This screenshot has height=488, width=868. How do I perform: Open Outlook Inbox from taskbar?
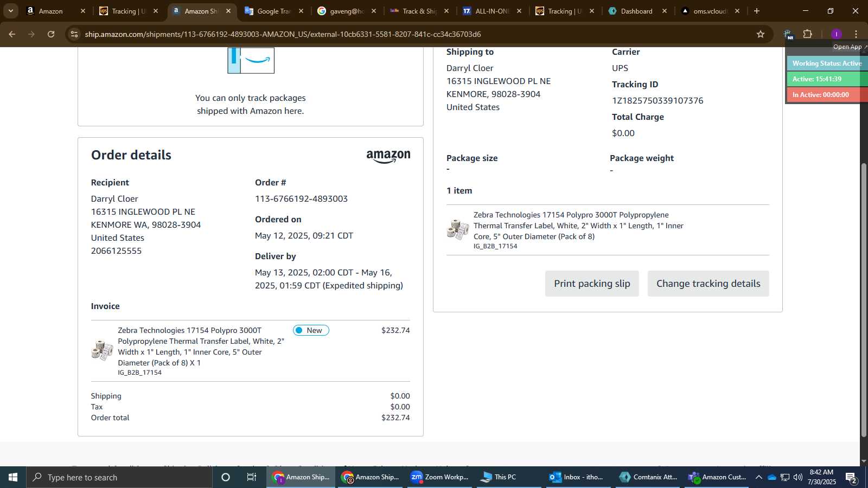577,477
